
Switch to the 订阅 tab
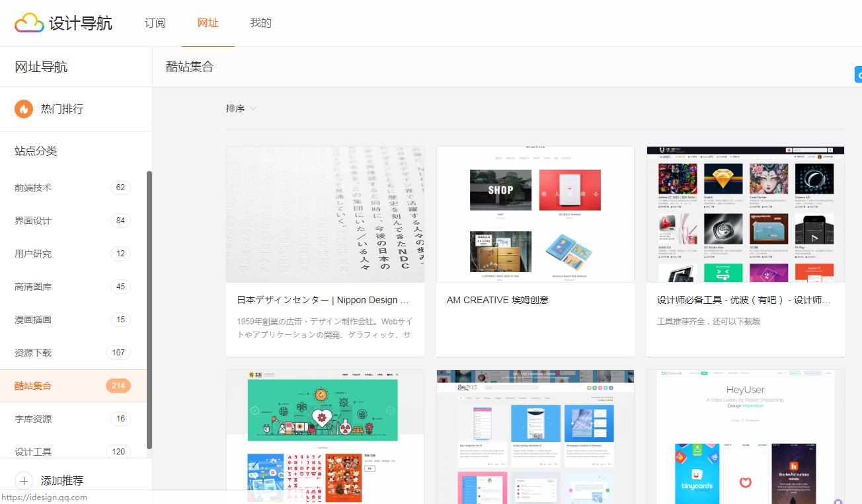(155, 22)
